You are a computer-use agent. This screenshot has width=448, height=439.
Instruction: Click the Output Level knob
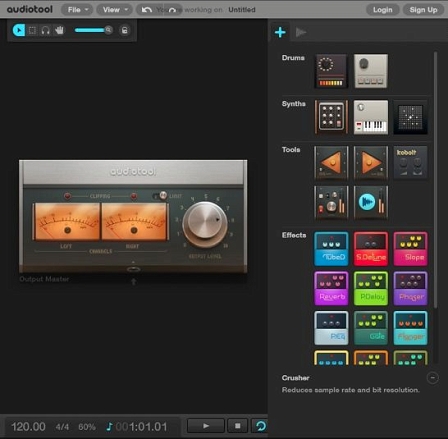coord(205,224)
